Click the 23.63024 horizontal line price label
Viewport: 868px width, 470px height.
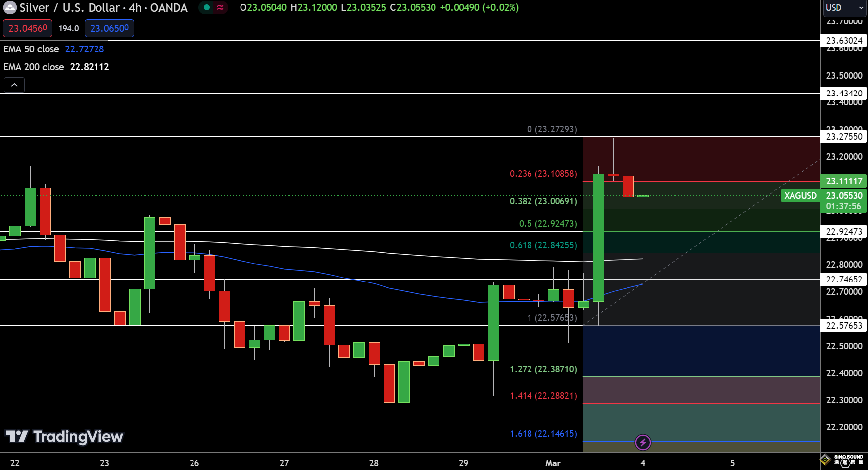844,41
